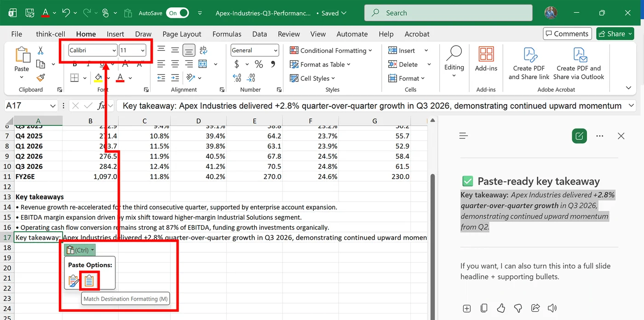Viewport: 644px width, 320px height.
Task: Click thumbs up icon under chat response
Action: point(501,308)
